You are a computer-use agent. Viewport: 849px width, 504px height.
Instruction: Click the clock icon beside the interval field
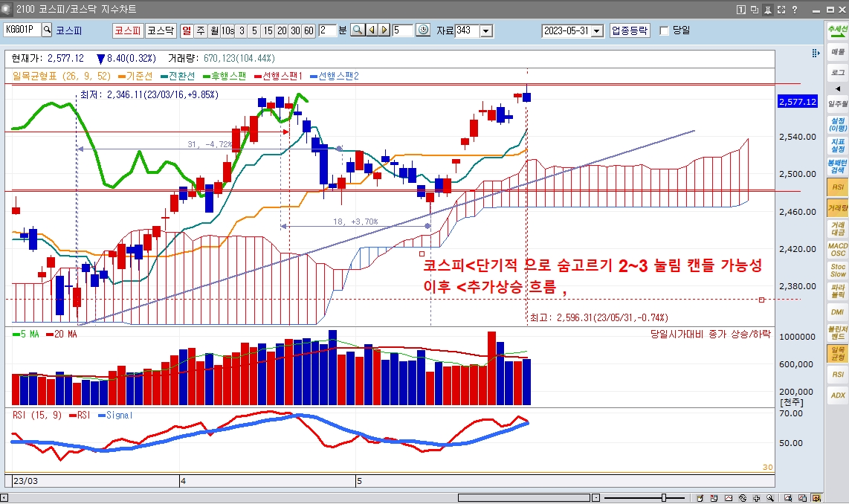[x=423, y=30]
